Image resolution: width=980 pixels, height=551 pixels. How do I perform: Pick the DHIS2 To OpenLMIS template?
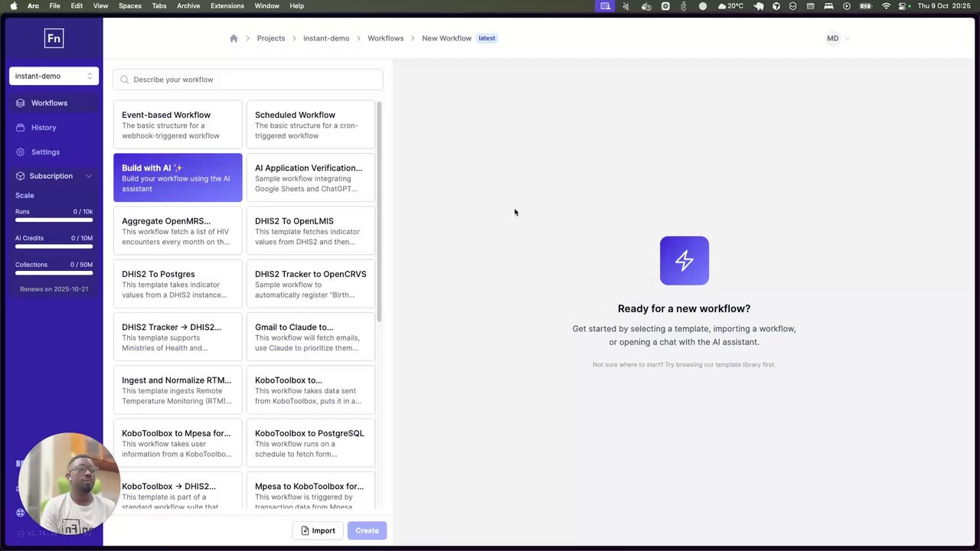point(311,230)
